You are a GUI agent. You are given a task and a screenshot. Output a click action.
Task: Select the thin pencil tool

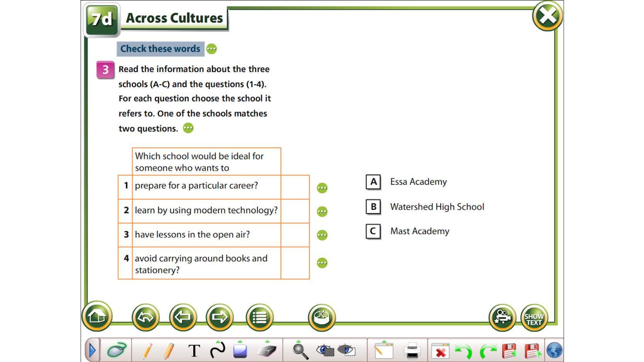(x=147, y=351)
